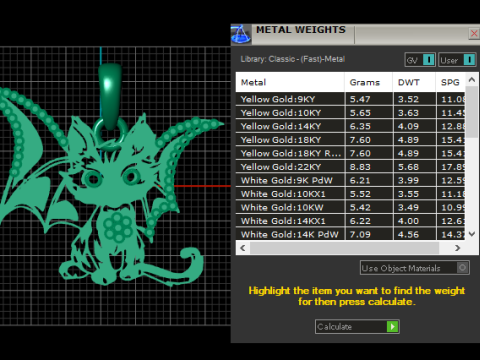Screen dimensions: 480x360
Task: Click the horizontal scroll right arrow
Action: [458, 248]
